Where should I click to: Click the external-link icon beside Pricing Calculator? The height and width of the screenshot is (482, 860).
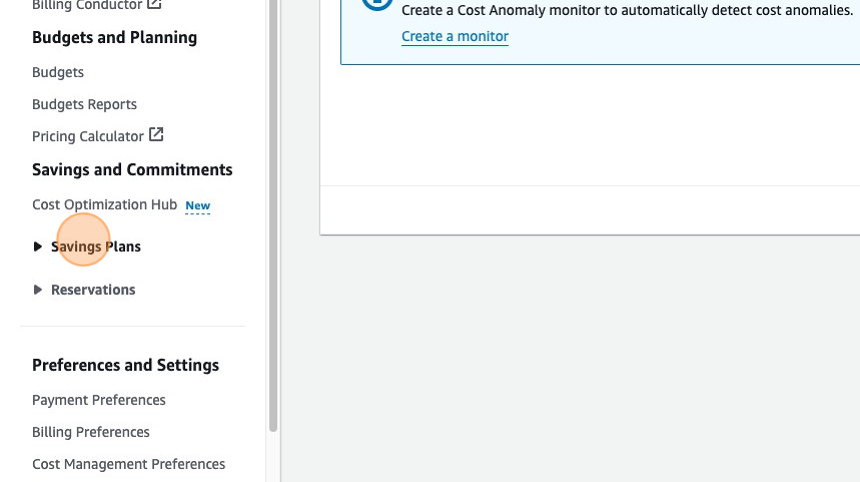pyautogui.click(x=156, y=135)
